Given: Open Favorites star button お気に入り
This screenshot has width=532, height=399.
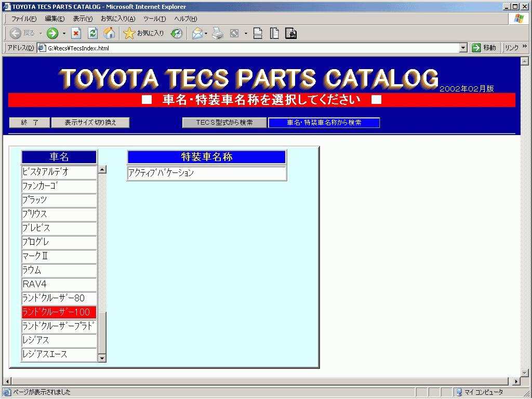Looking at the screenshot, I should pos(143,33).
